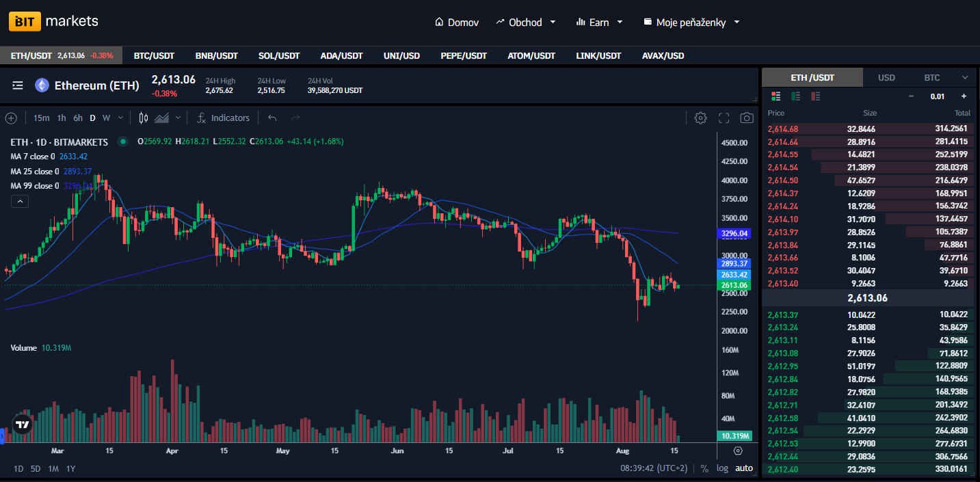Viewport: 980px width, 482px height.
Task: Enter fullscreen chart mode
Action: pyautogui.click(x=724, y=118)
